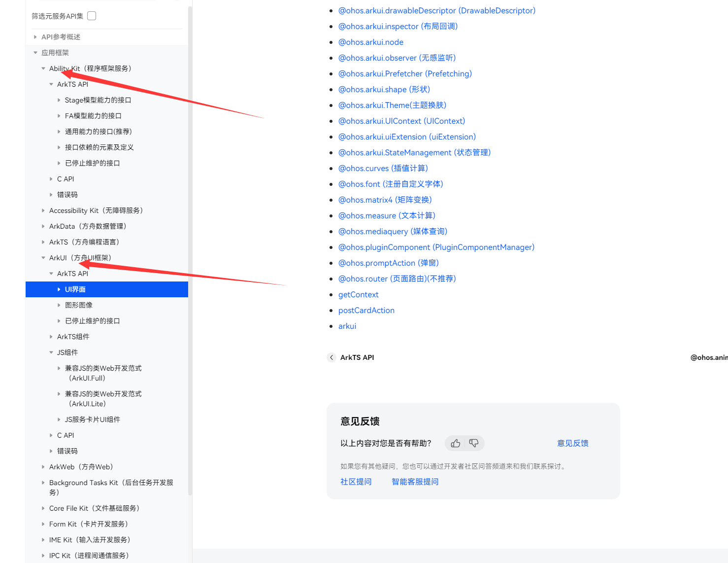Click the thumbs down feedback icon

click(x=474, y=443)
